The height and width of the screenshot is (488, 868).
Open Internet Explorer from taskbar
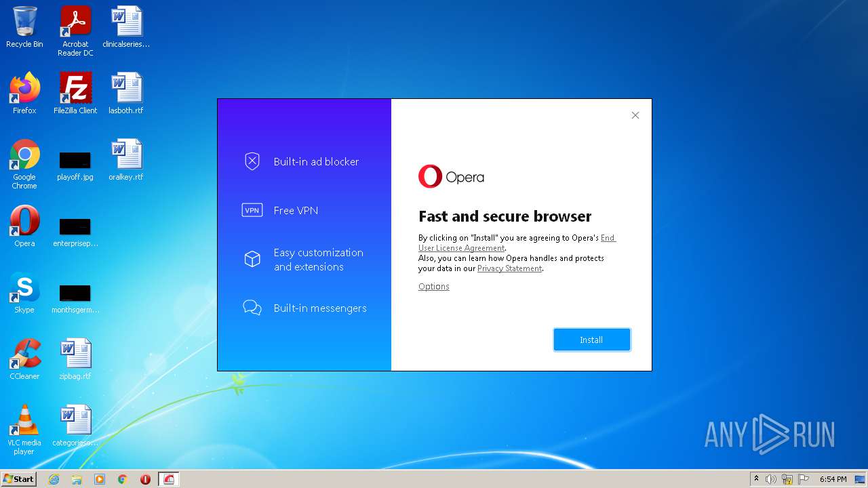(x=54, y=479)
